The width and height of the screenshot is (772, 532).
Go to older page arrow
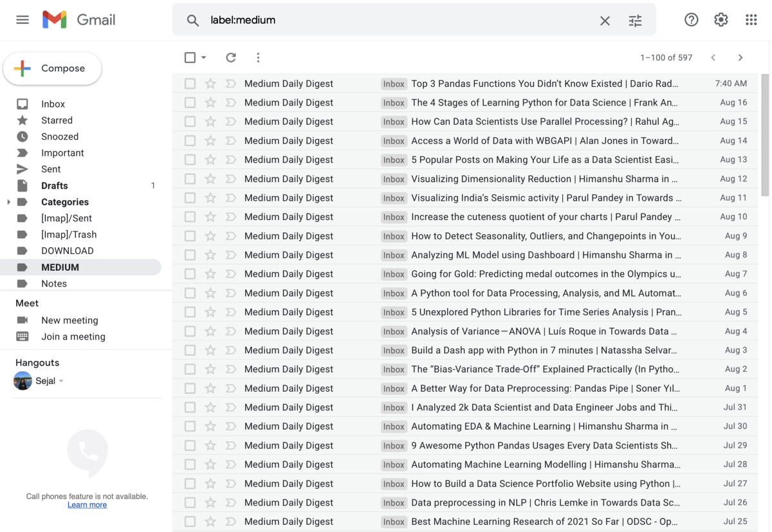click(x=740, y=57)
